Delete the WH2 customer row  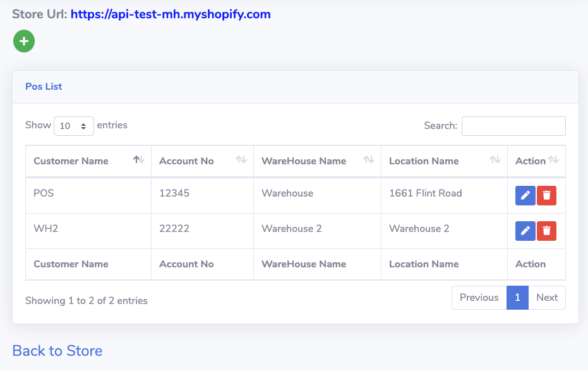point(546,231)
